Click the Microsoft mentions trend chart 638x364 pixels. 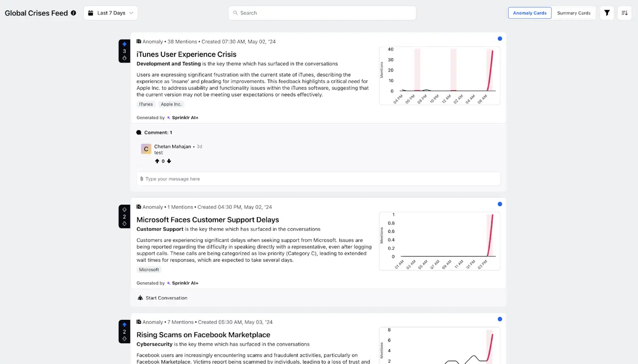[439, 241]
